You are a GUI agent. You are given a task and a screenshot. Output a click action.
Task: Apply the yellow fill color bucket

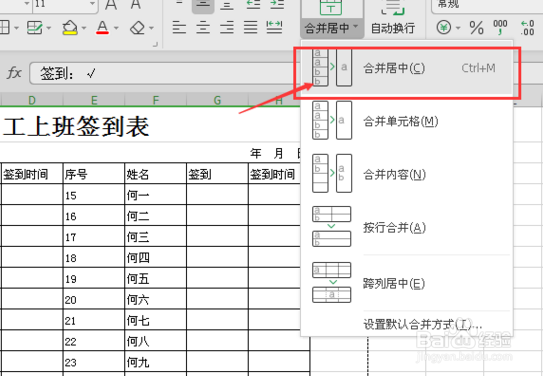coord(70,28)
